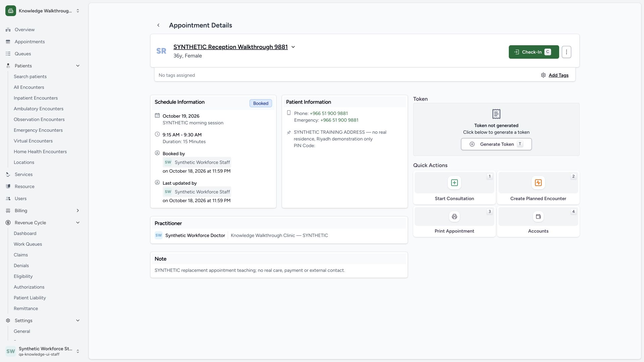Open Emergency Encounters
This screenshot has width=644, height=362.
click(x=38, y=130)
